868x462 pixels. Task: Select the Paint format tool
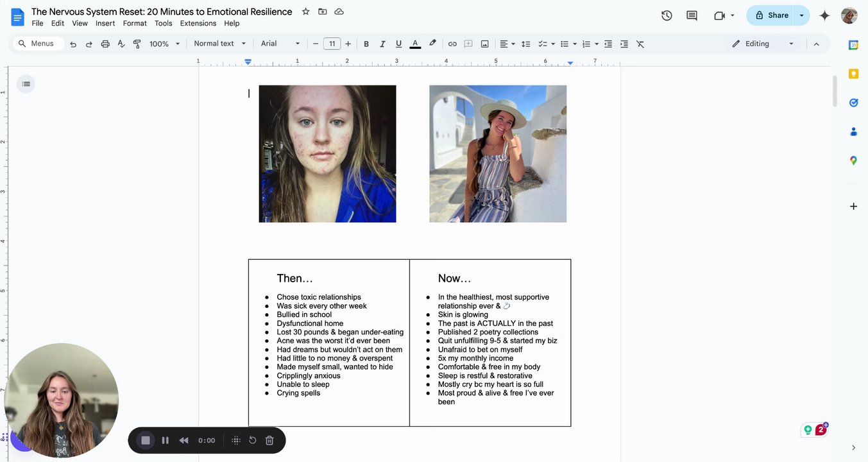pyautogui.click(x=137, y=44)
